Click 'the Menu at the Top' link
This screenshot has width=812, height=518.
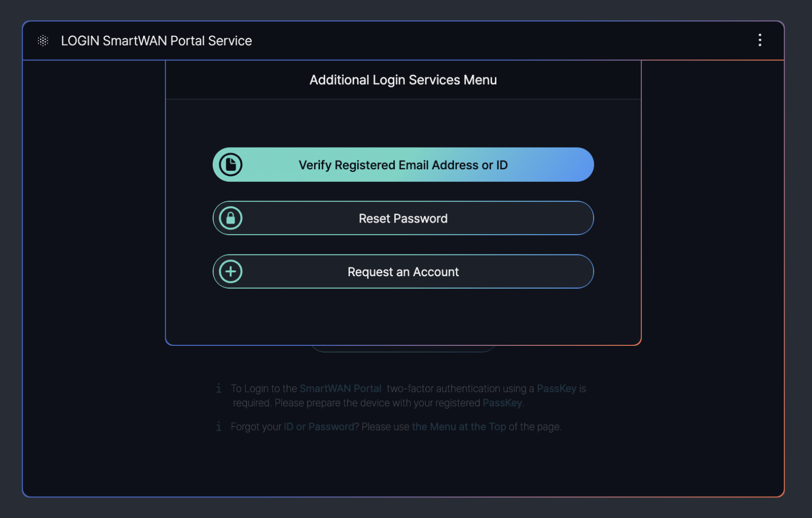coord(459,427)
